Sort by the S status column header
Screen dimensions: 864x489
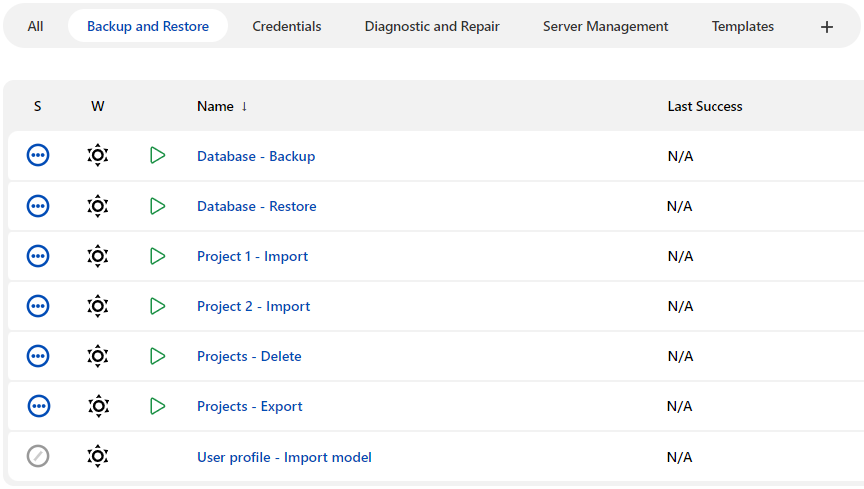(x=38, y=106)
